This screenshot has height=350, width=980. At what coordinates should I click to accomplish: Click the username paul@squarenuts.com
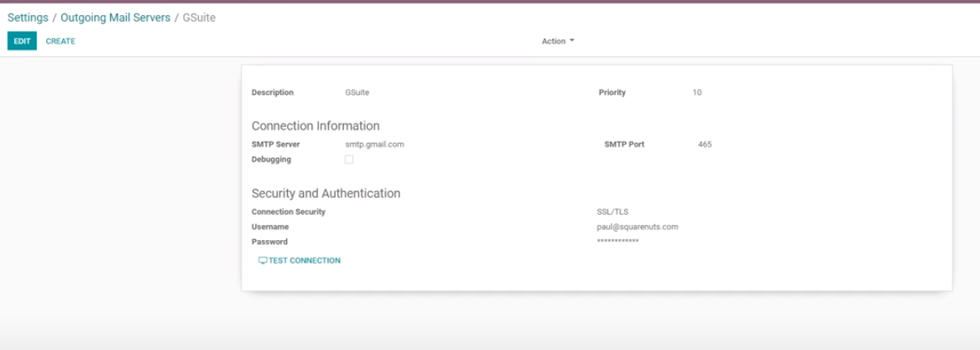(638, 227)
